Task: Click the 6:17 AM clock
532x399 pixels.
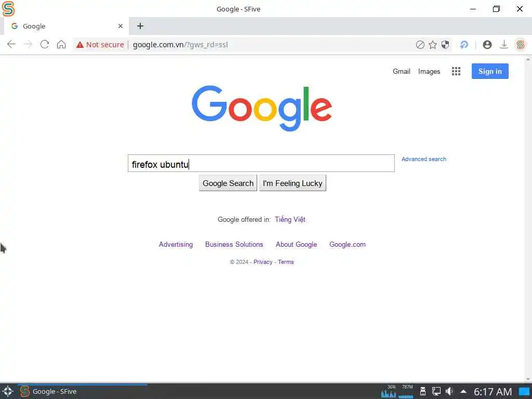Action: [493, 392]
